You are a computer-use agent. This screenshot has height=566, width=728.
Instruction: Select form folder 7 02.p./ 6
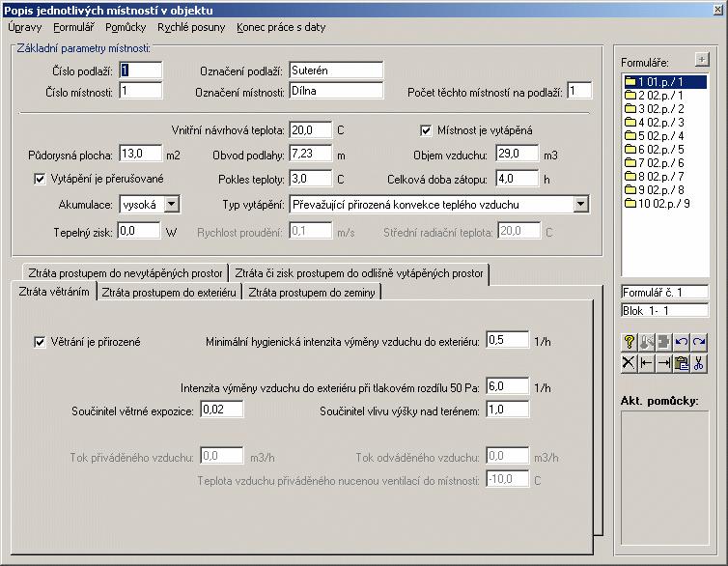655,162
